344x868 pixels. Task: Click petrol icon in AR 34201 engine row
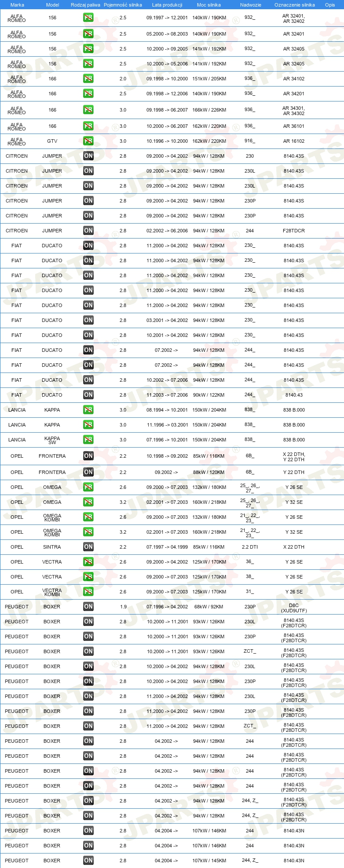pyautogui.click(x=88, y=94)
